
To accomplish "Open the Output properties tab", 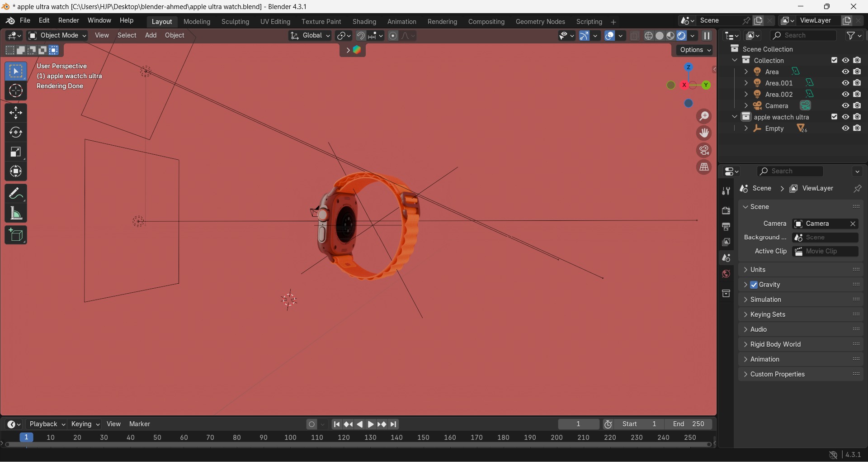I will click(x=726, y=227).
